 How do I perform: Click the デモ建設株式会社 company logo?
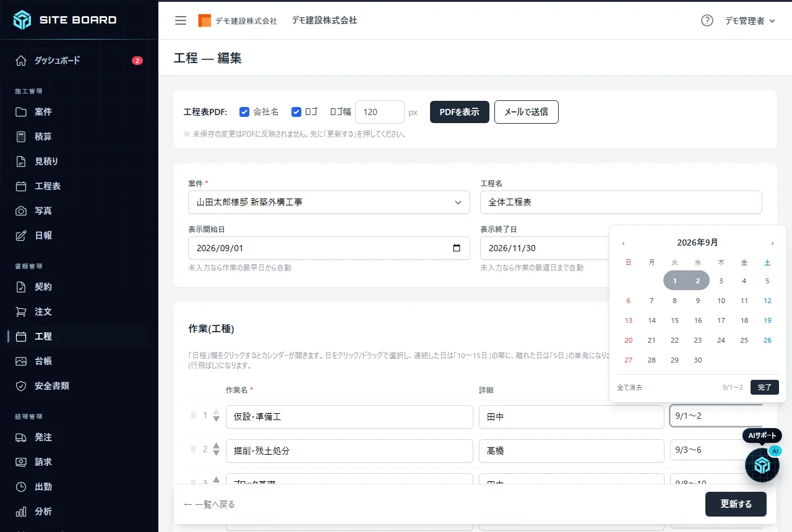click(238, 20)
